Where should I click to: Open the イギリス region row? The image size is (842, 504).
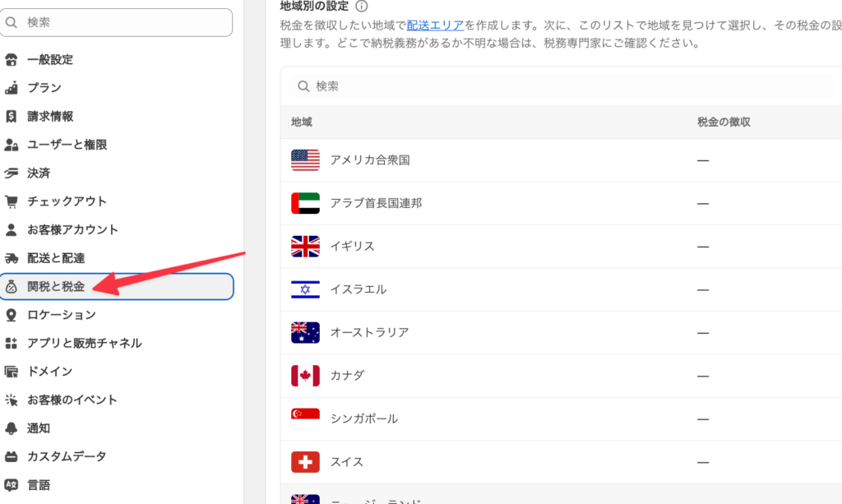(561, 247)
